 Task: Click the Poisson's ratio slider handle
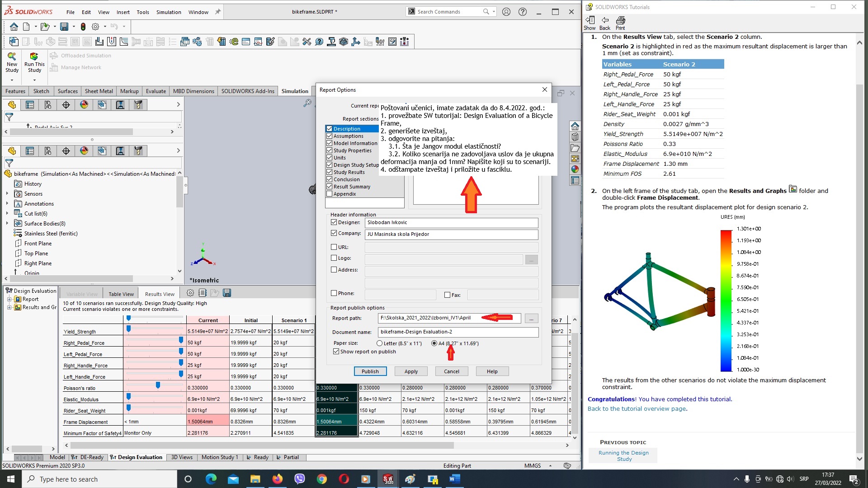pyautogui.click(x=158, y=385)
